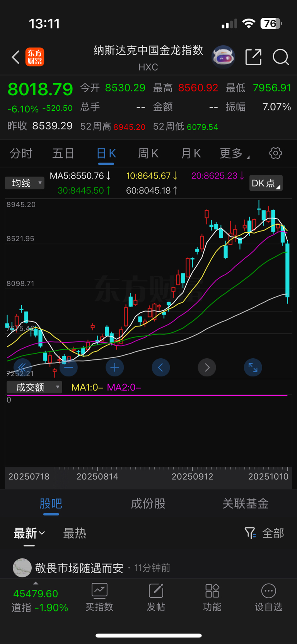Screen dimensions: 297x644
Task: Switch to 五日 chart tab
Action: (x=63, y=153)
